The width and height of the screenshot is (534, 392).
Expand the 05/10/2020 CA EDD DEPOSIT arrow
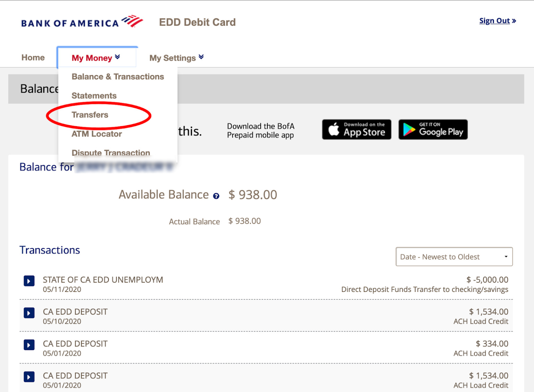29,313
